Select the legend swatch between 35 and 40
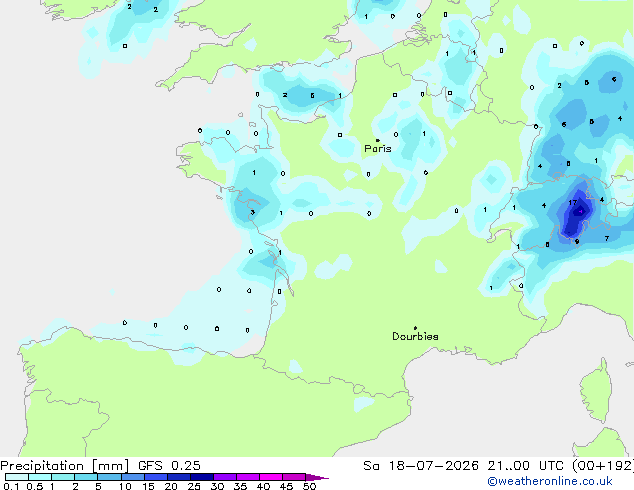 click(248, 477)
